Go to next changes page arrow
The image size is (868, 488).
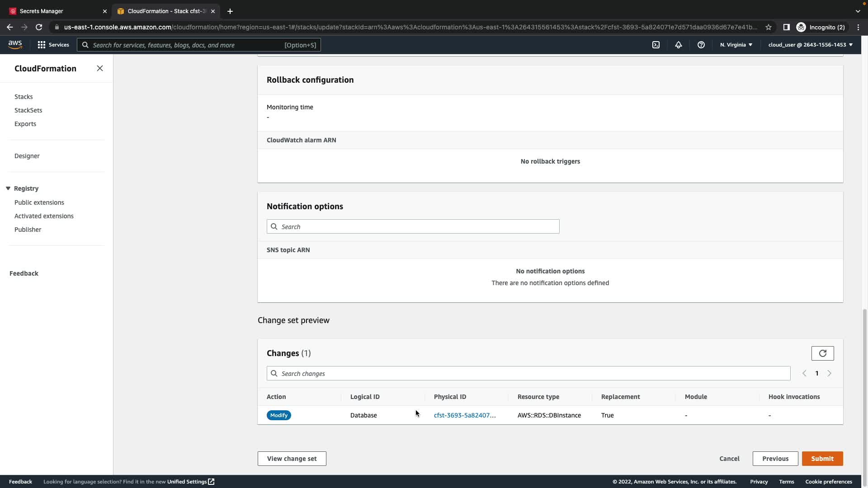(830, 373)
